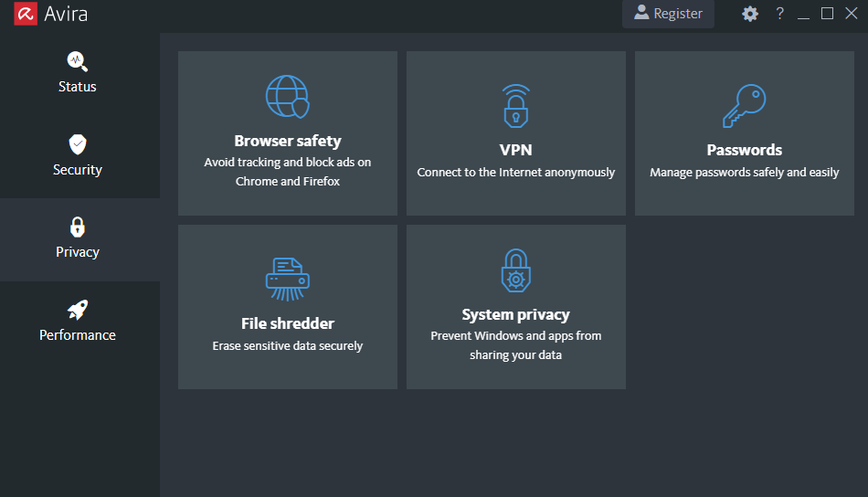Maximize the Avira window
This screenshot has width=868, height=497.
click(827, 14)
